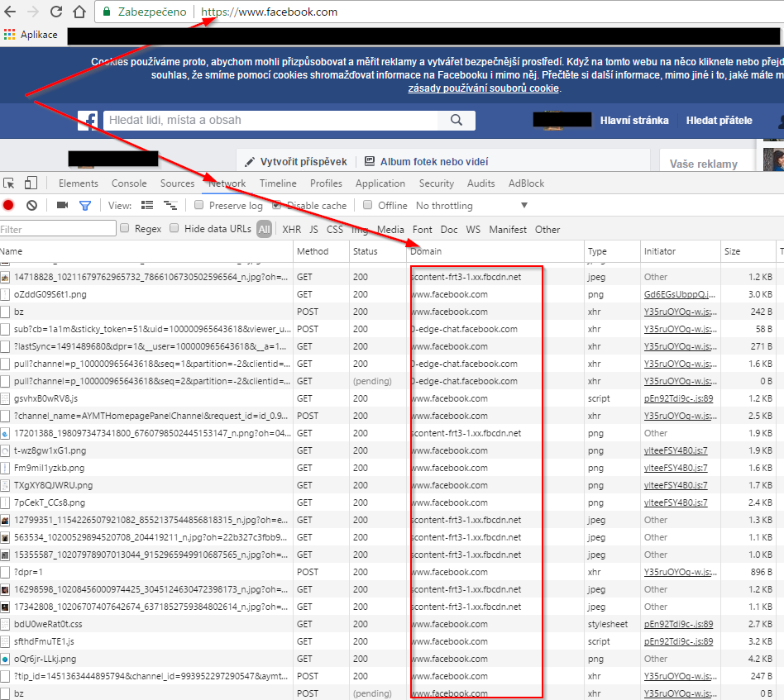Viewport: 784px width, 700px height.
Task: Focus the network Filter input field
Action: (58, 229)
